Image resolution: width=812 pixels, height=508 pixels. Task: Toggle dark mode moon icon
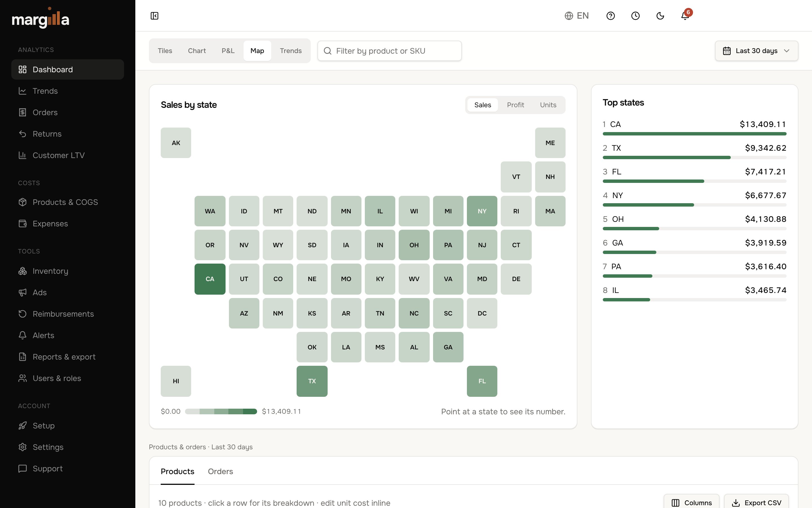[660, 16]
